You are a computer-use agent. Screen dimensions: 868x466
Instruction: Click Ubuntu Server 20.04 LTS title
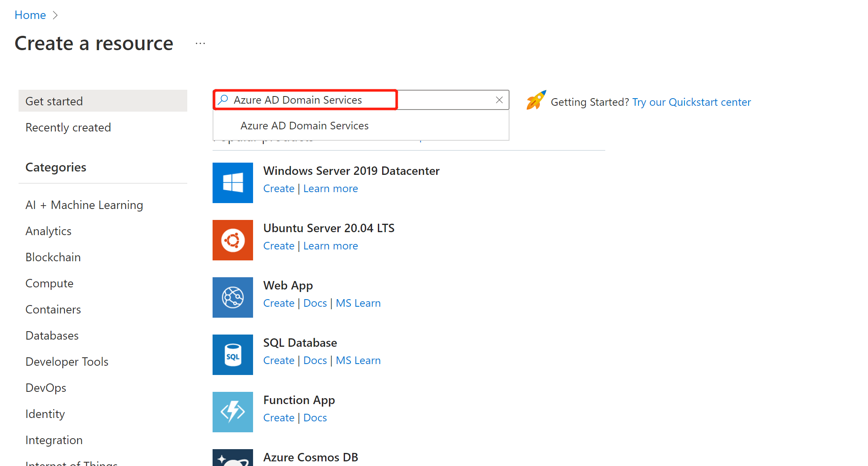329,228
